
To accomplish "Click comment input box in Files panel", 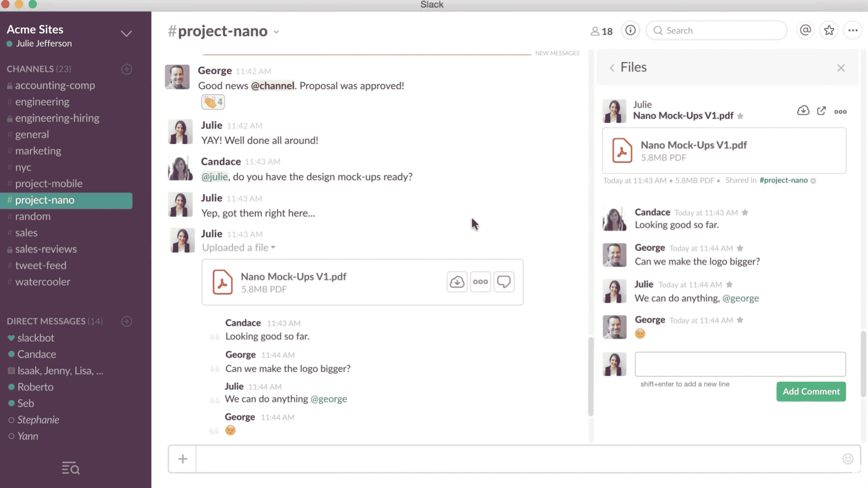I will (x=740, y=364).
